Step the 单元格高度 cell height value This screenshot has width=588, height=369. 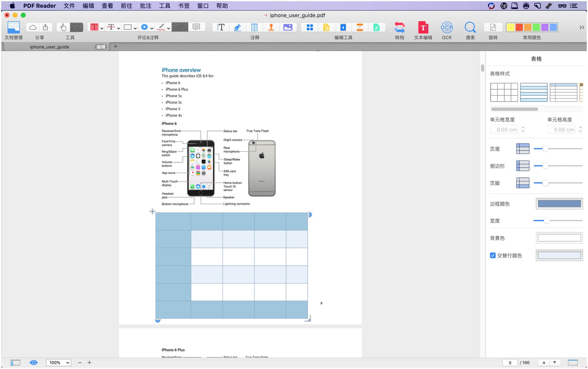pos(580,130)
